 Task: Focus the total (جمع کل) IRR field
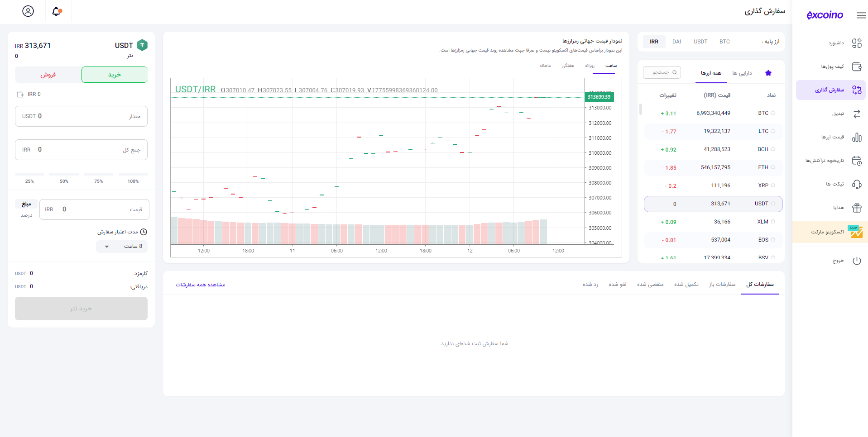[81, 150]
